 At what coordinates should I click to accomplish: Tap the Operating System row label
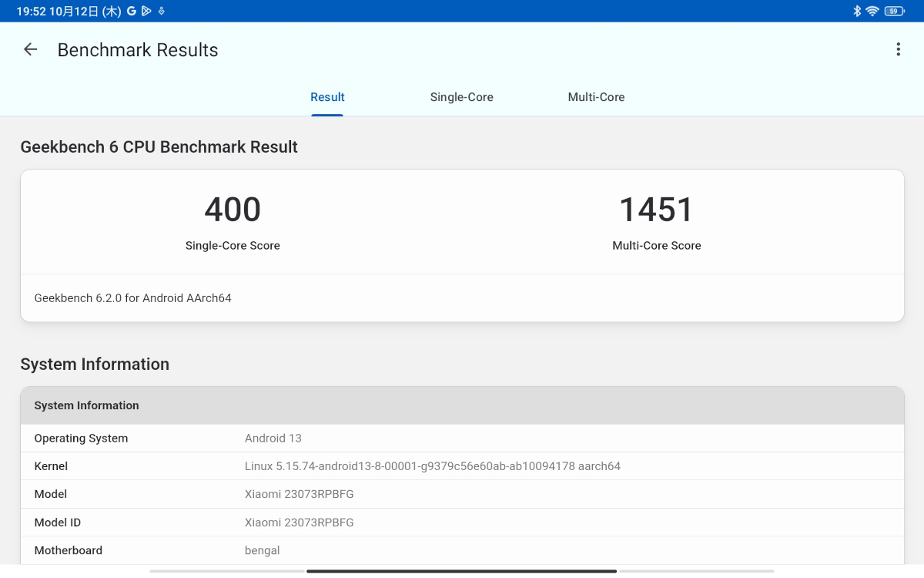[81, 439]
